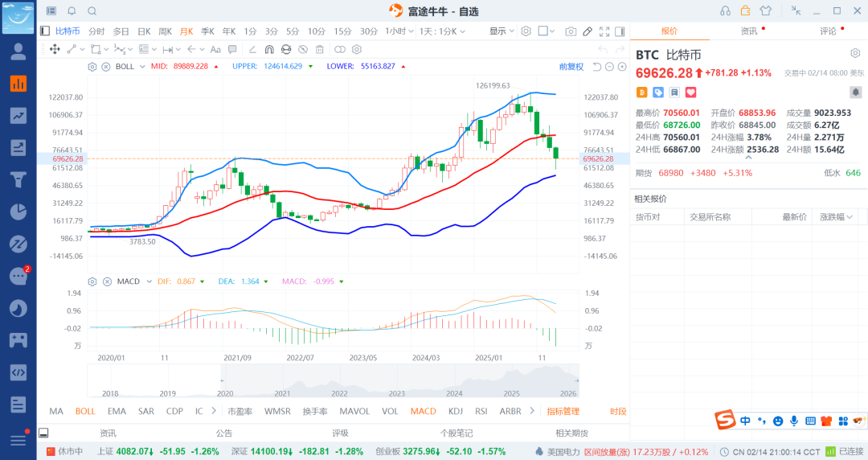This screenshot has width=868, height=460.
Task: Open 指标管理 indicator management
Action: (x=563, y=411)
